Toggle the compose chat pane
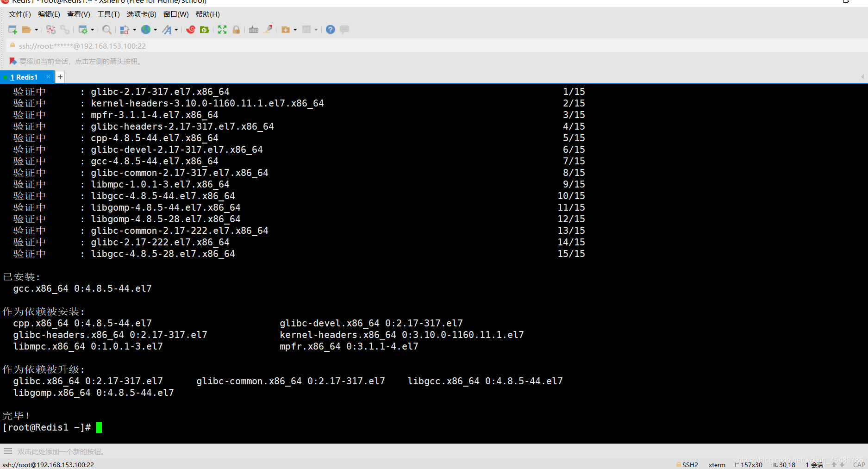The width and height of the screenshot is (868, 469). [x=344, y=30]
